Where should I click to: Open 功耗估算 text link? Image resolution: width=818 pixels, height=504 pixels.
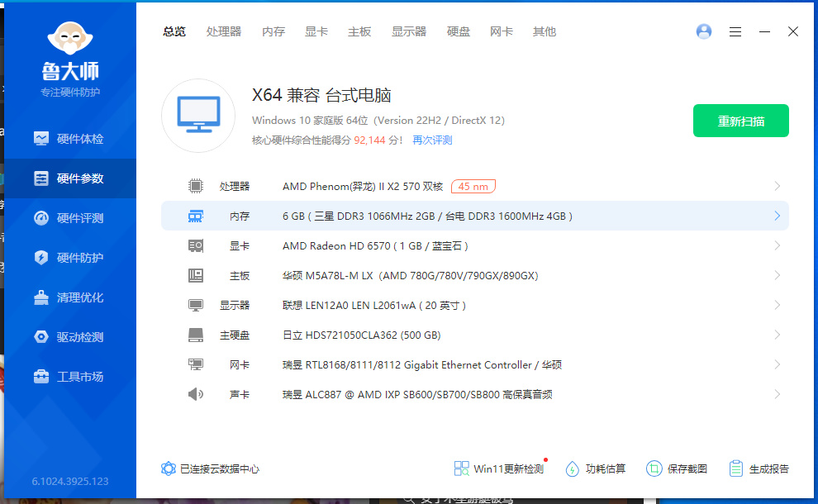pos(605,469)
